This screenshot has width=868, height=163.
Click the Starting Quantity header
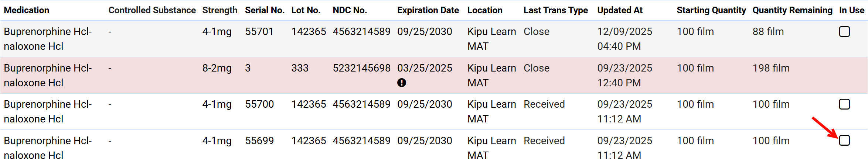[711, 10]
